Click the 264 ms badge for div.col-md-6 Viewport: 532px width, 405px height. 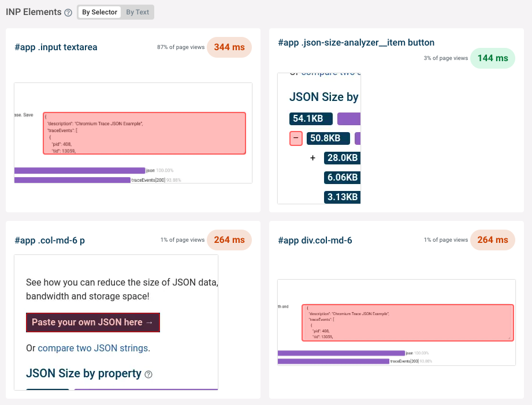coord(492,240)
